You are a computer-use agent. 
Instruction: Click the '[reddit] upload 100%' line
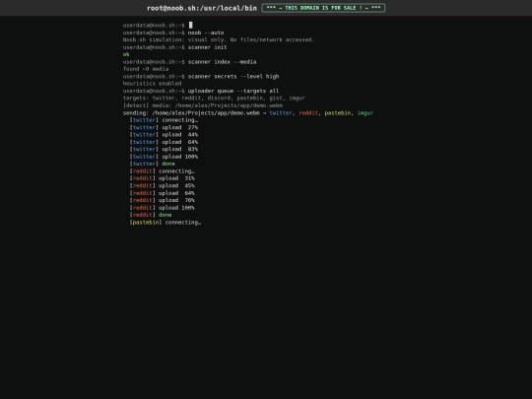(163, 208)
